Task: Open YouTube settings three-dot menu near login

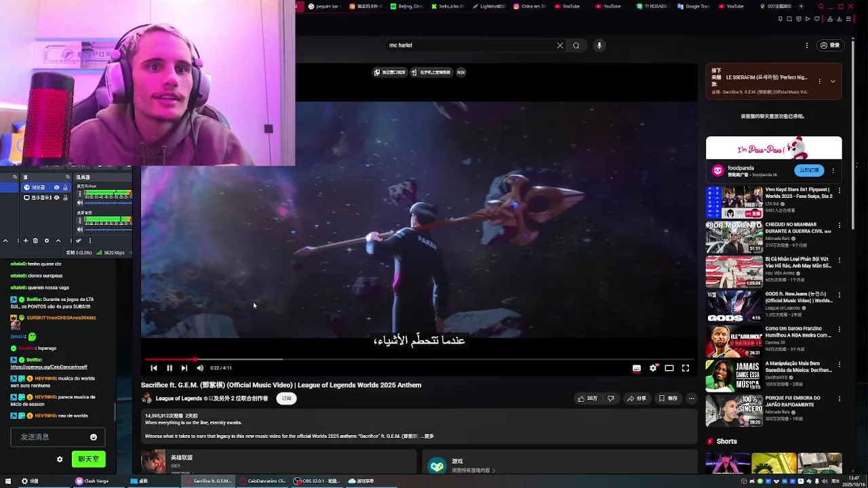Action: coord(807,45)
